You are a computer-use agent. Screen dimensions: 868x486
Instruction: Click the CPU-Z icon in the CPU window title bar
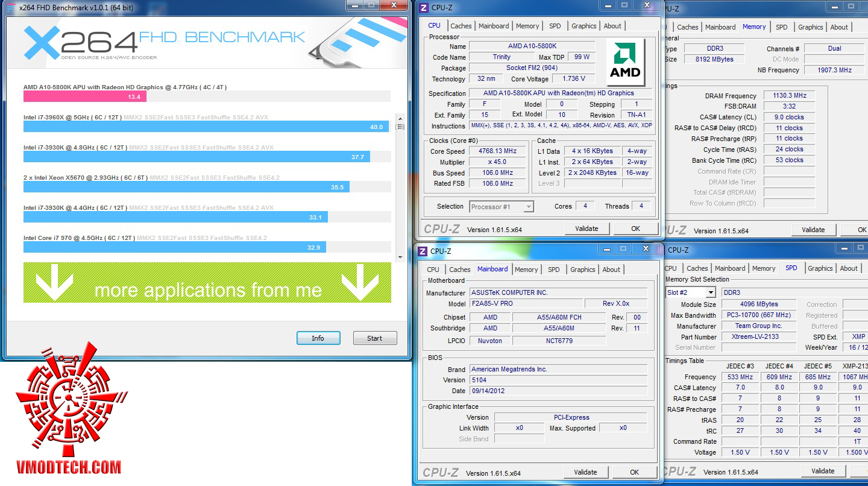(424, 7)
